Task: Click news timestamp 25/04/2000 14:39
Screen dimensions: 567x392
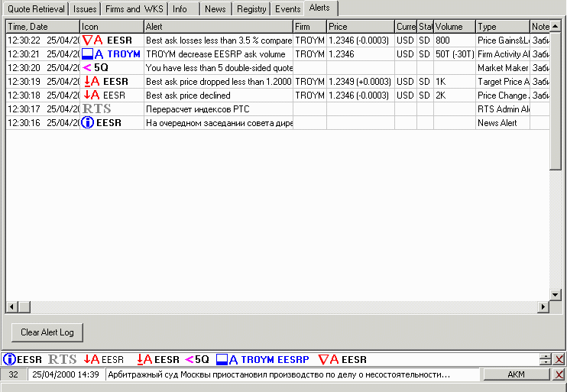Action: pyautogui.click(x=66, y=374)
